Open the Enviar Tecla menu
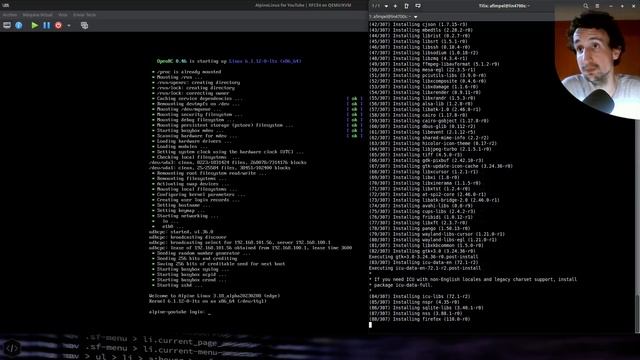This screenshot has width=640, height=360. pyautogui.click(x=84, y=15)
